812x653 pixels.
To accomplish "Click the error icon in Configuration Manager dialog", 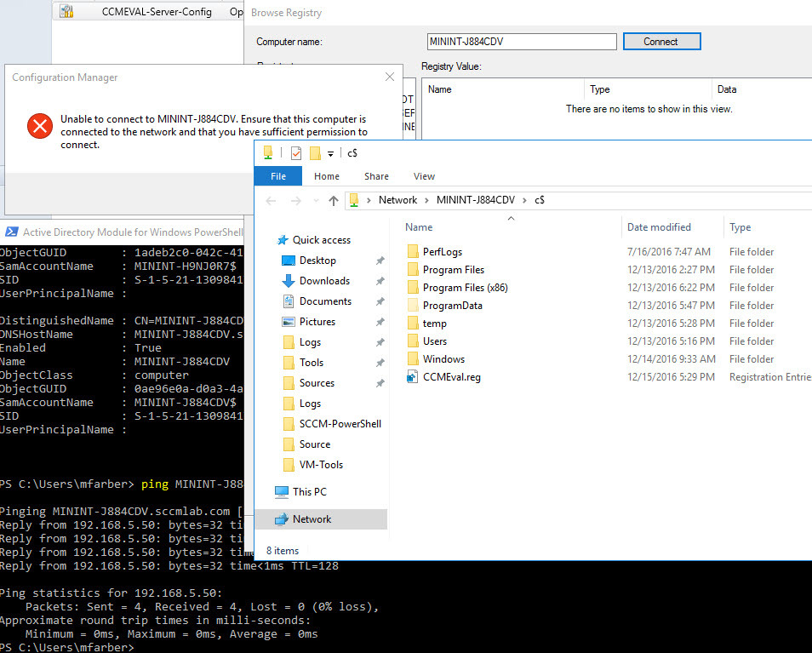I will point(40,126).
